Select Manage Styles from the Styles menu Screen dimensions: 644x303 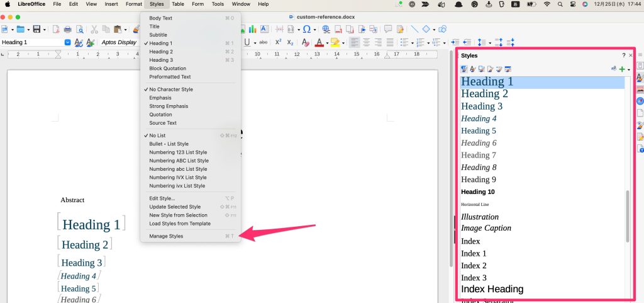166,236
